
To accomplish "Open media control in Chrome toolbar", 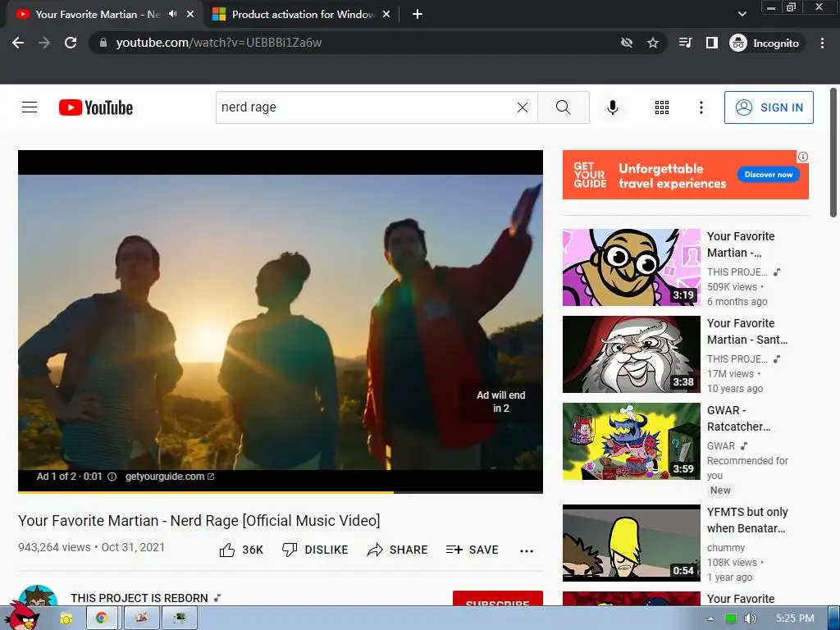I will click(x=685, y=43).
